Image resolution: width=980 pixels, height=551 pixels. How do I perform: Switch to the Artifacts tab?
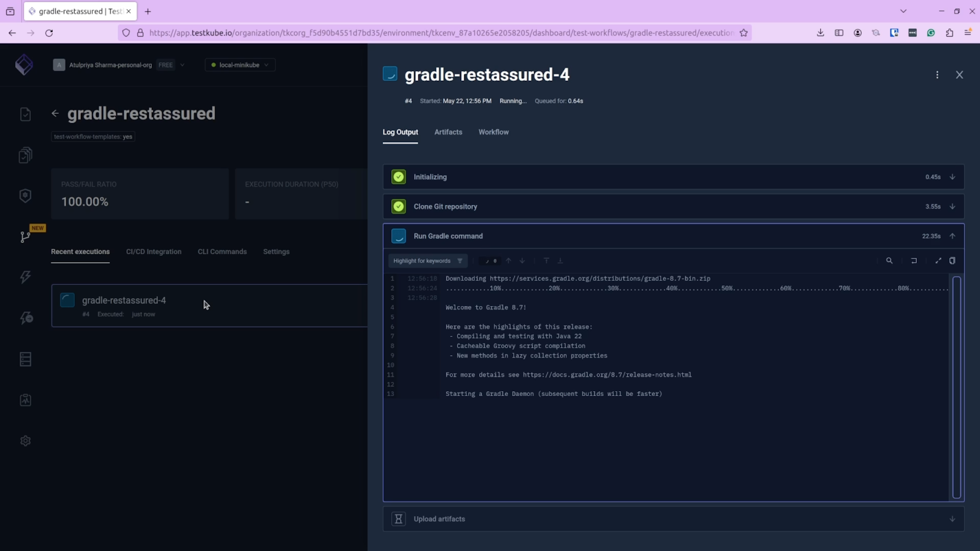[448, 132]
